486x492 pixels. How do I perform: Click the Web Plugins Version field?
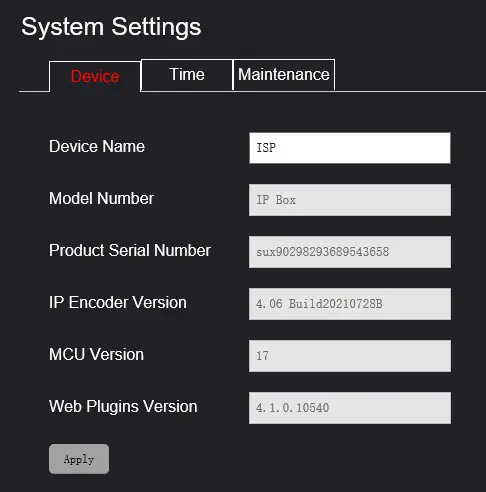tap(350, 408)
